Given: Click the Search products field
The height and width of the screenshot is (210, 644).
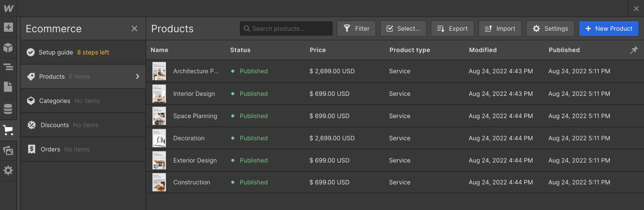Looking at the screenshot, I should 286,29.
